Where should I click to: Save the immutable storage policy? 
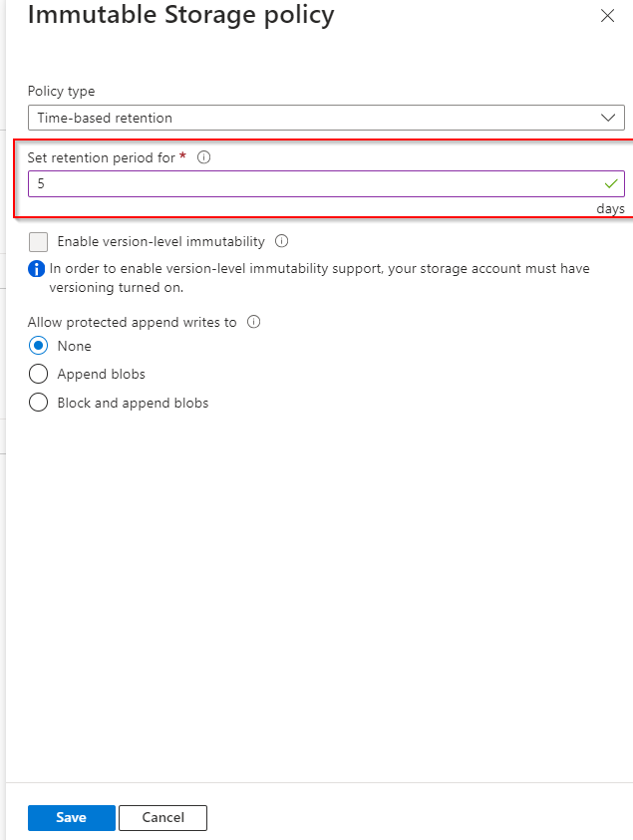click(71, 818)
